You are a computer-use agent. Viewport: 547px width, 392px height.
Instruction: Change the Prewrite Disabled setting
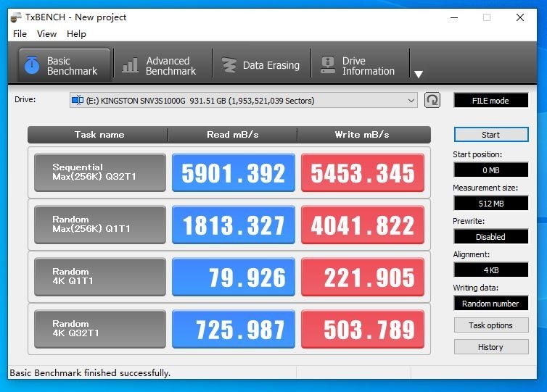pos(491,237)
